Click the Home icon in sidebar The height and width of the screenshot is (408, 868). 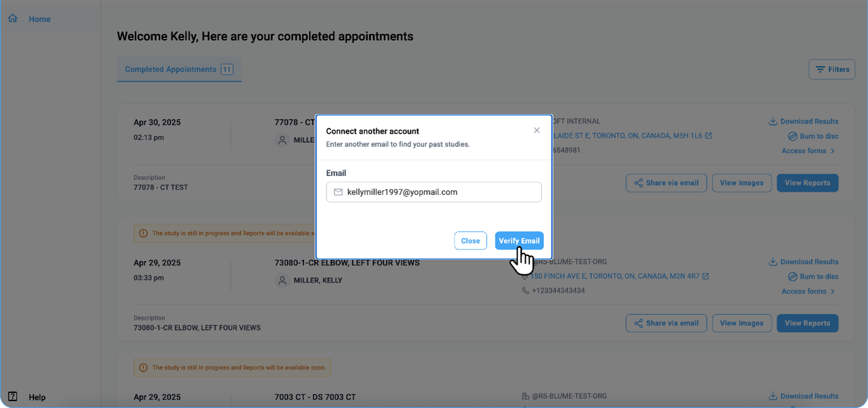13,19
